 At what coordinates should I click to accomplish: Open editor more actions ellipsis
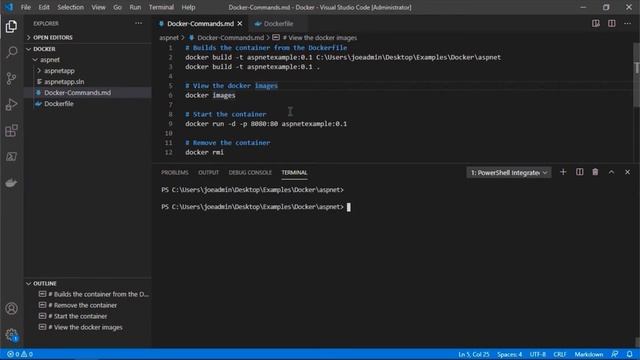click(627, 23)
